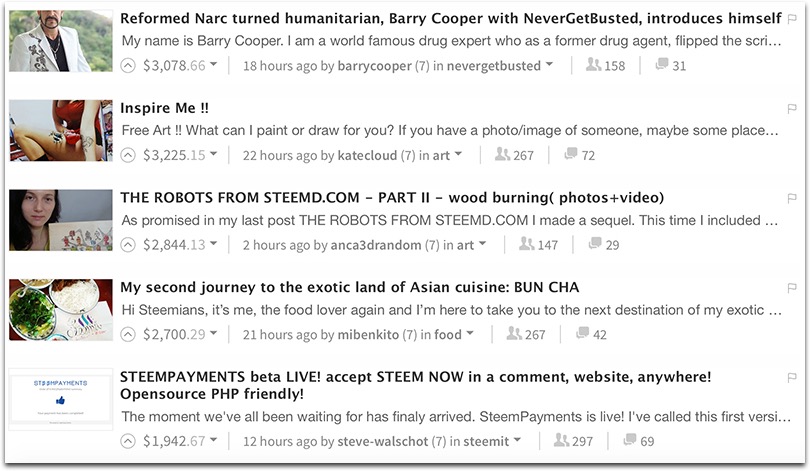
Task: Open the steemit category tag link
Action: pos(486,441)
